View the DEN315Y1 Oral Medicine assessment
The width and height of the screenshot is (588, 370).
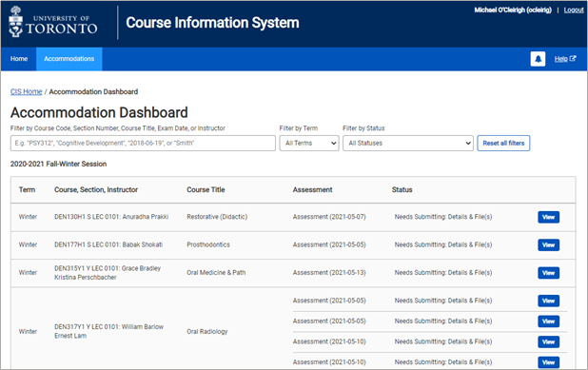tap(548, 273)
